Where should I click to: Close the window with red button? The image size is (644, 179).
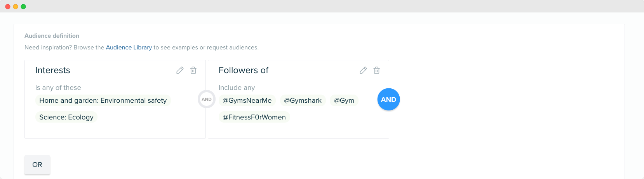(8, 7)
